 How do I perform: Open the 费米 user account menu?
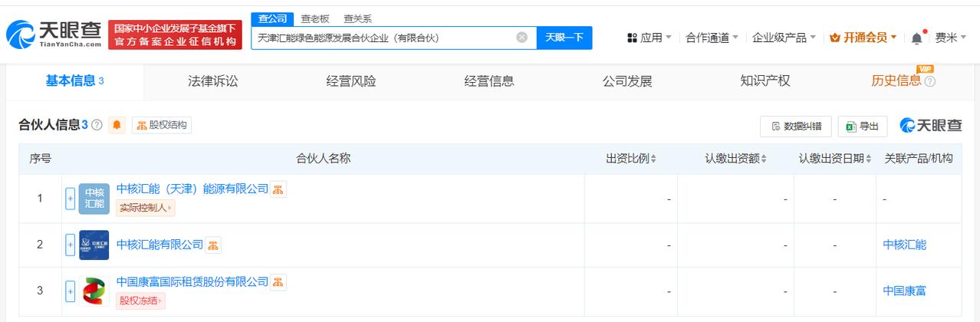[950, 38]
